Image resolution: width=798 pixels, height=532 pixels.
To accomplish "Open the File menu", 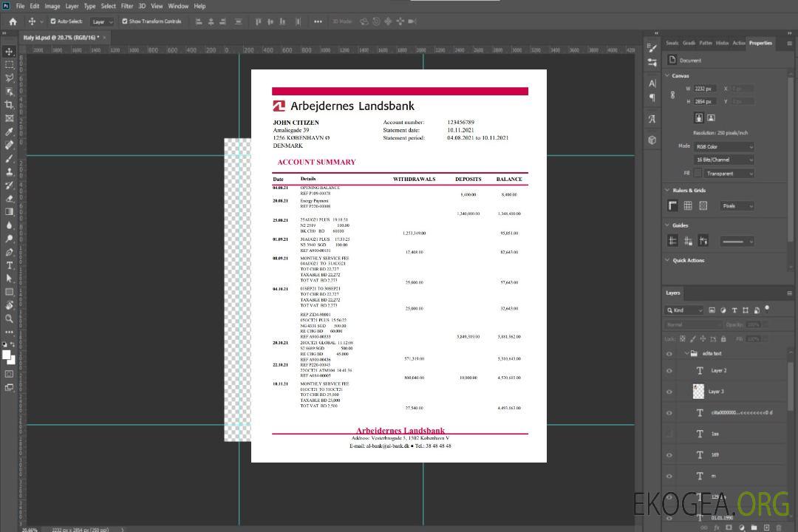I will tap(21, 6).
